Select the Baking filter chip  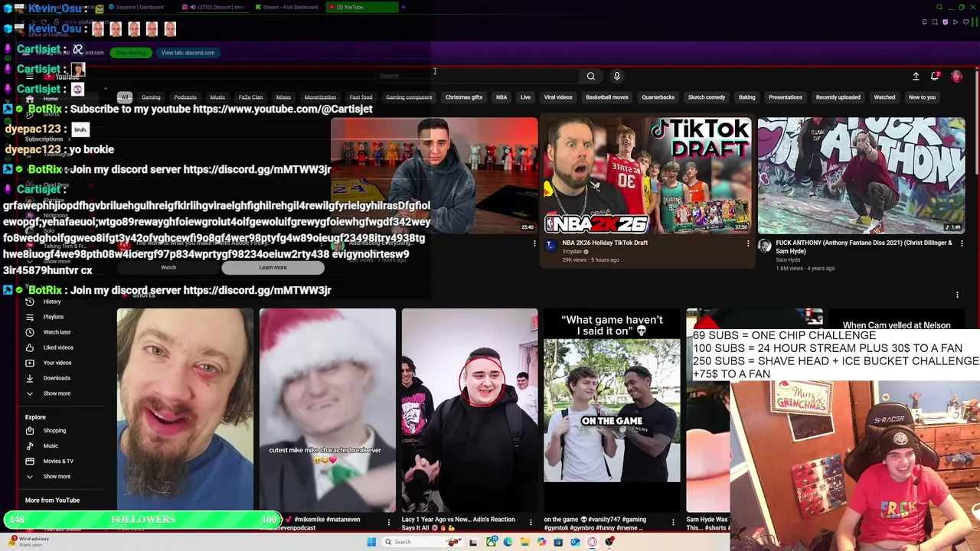(747, 97)
